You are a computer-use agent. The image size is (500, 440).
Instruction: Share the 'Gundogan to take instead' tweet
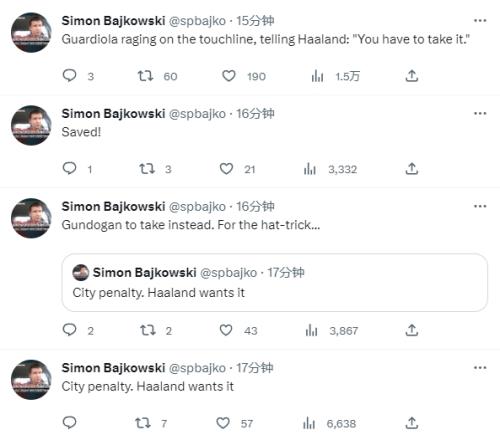click(x=412, y=330)
